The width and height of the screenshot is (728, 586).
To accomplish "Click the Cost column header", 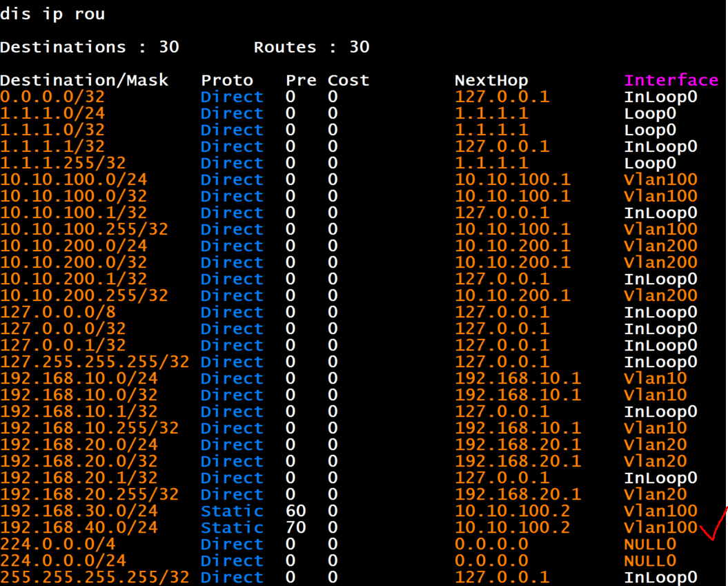I will (x=348, y=80).
